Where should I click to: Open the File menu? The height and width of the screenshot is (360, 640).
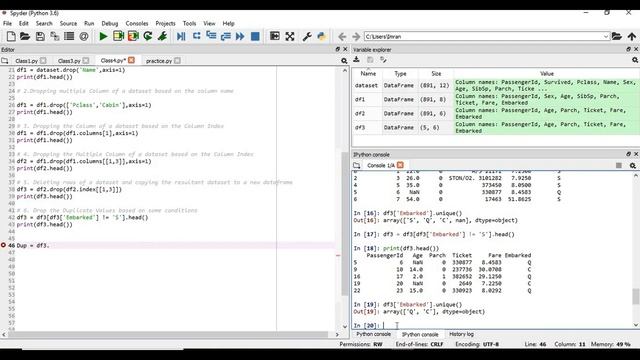click(7, 23)
